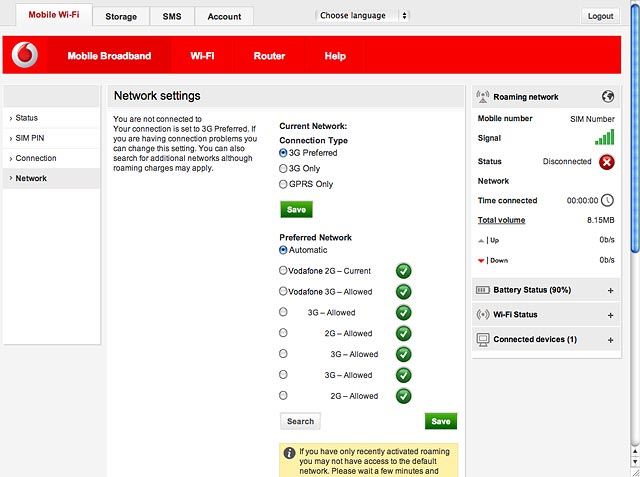Image resolution: width=640 pixels, height=477 pixels.
Task: Expand Battery Status (90%) section
Action: click(x=610, y=291)
